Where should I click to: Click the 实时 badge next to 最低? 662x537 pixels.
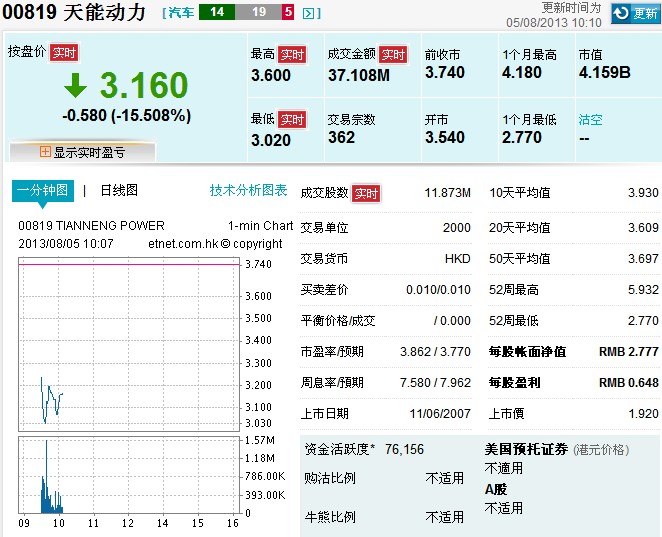pos(292,120)
